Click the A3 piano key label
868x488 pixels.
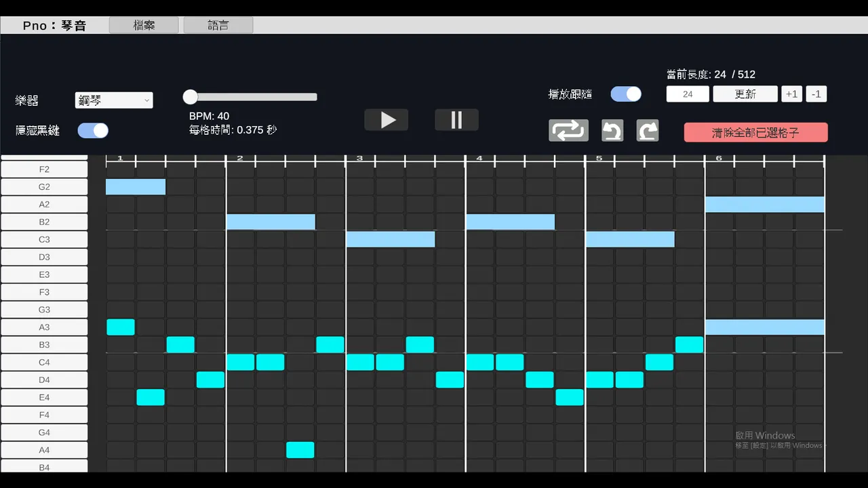pyautogui.click(x=44, y=327)
